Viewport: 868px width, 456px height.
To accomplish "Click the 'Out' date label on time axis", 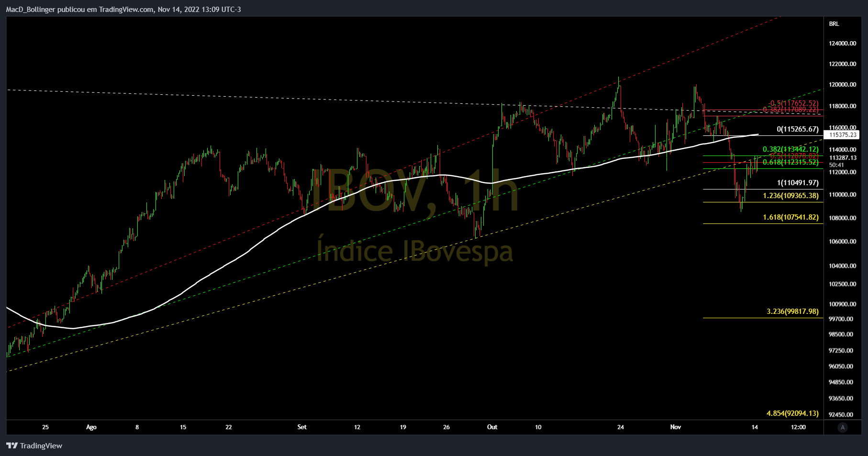I will (x=492, y=427).
